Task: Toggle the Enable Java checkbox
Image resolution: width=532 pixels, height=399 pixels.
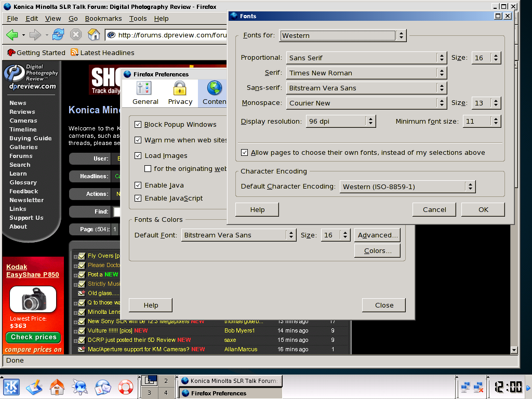Action: point(138,185)
